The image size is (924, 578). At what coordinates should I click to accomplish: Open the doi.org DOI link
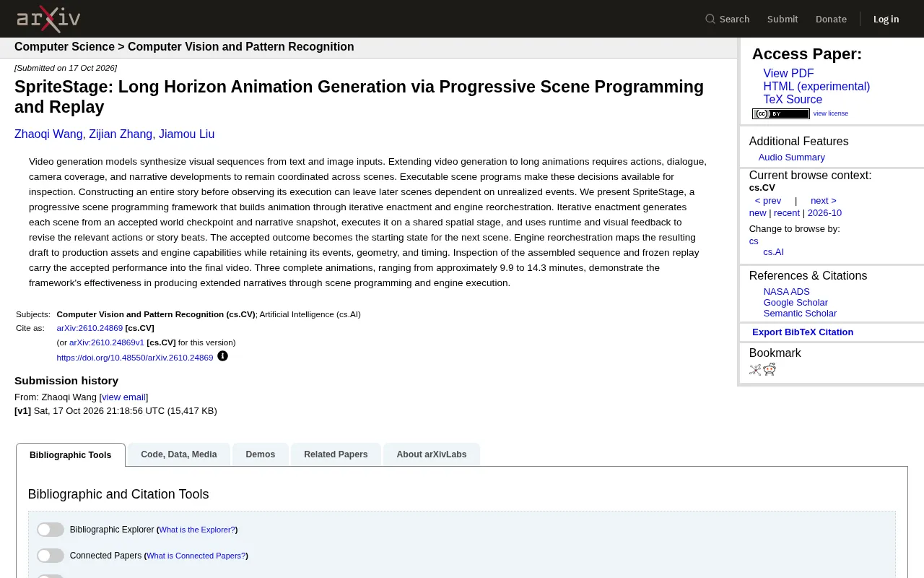coord(135,358)
